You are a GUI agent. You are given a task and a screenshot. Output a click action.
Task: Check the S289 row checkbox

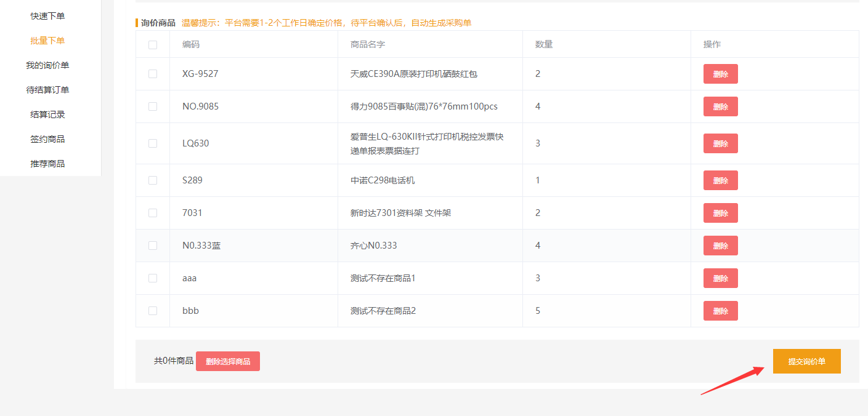tap(153, 180)
